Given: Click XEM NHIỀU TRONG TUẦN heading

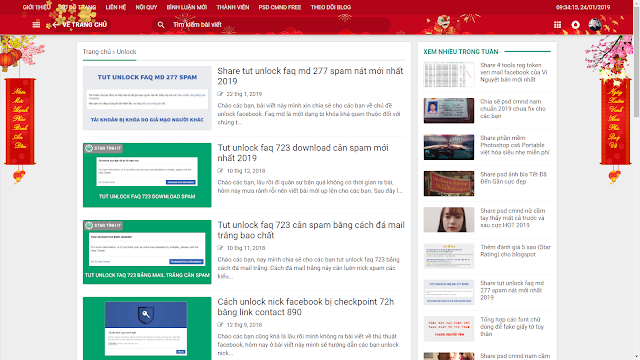Looking at the screenshot, I should (461, 52).
